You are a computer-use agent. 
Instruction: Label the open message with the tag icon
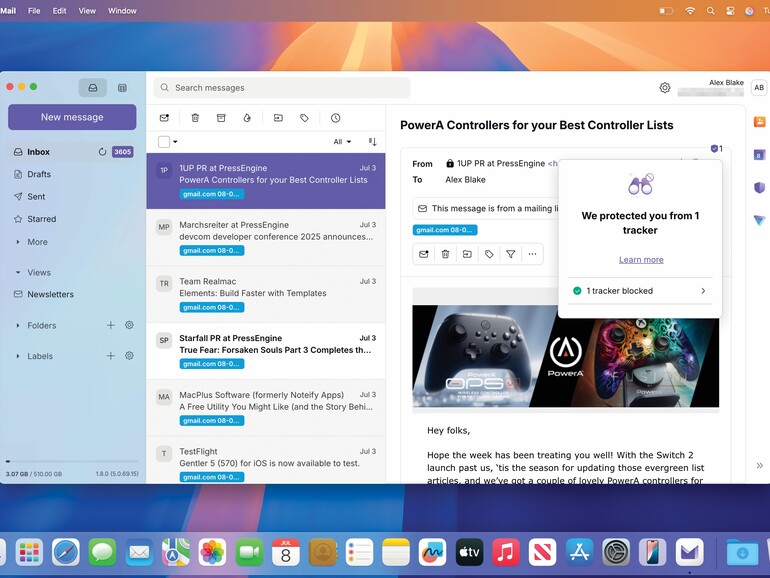tap(489, 254)
